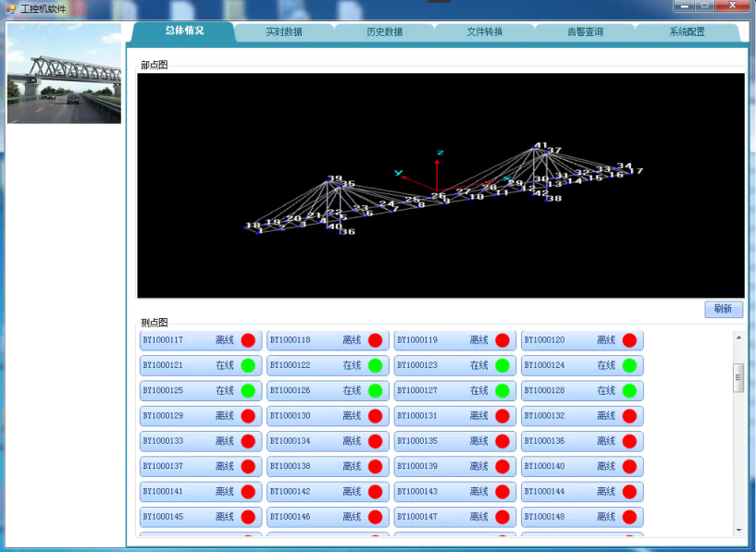The image size is (756, 552).
Task: Click the green status dot for BY1000126
Action: pyautogui.click(x=375, y=391)
